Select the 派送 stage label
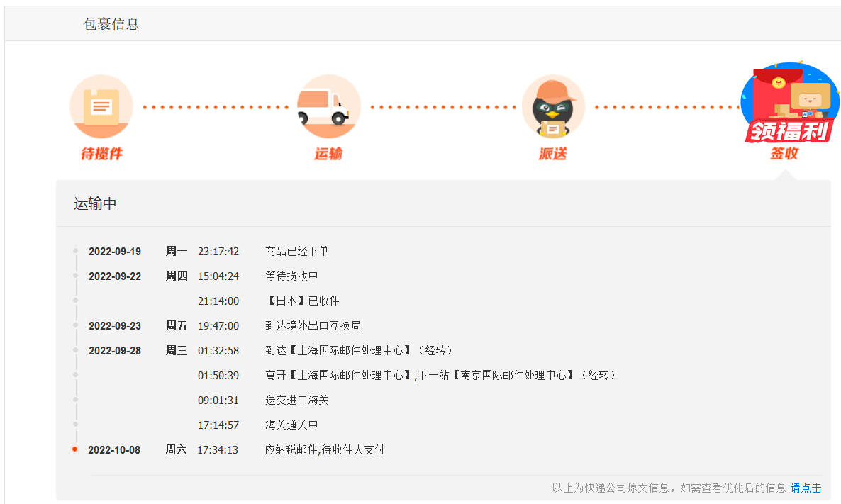This screenshot has height=504, width=841. [553, 153]
